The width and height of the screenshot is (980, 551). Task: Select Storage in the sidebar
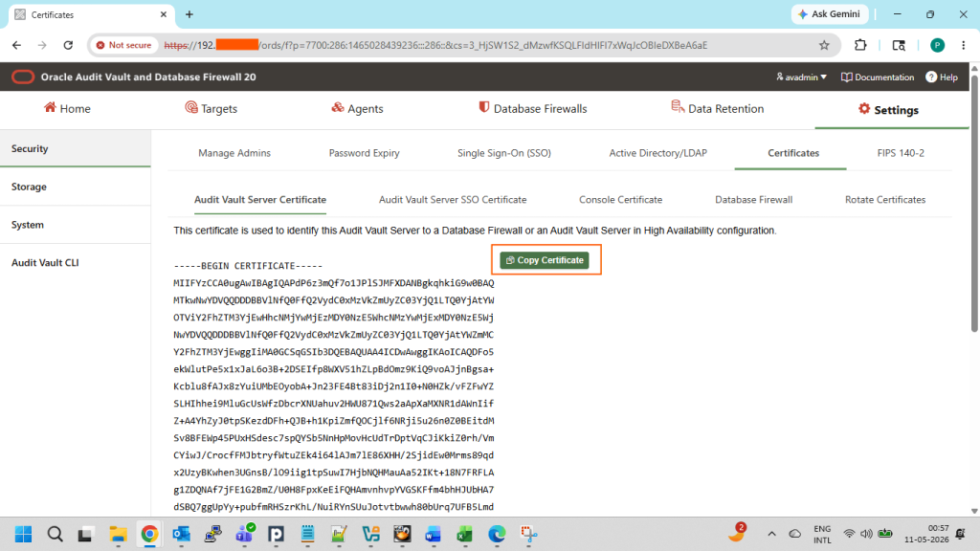pos(75,187)
